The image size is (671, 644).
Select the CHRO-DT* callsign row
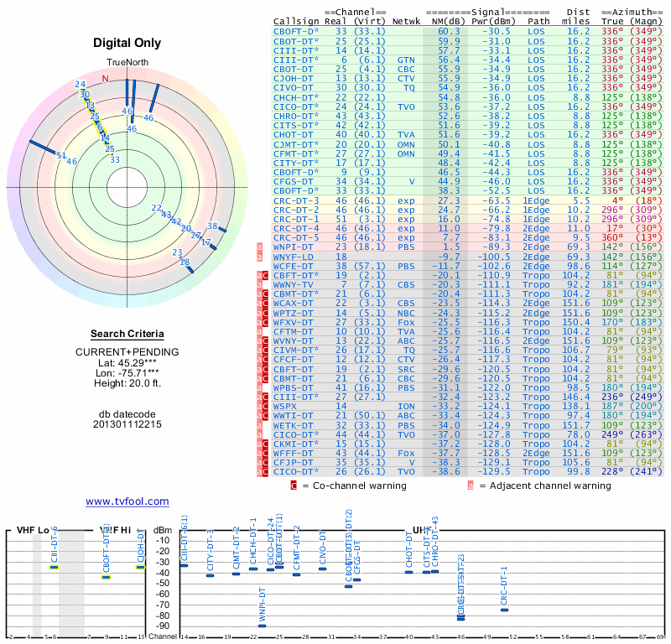[468, 116]
